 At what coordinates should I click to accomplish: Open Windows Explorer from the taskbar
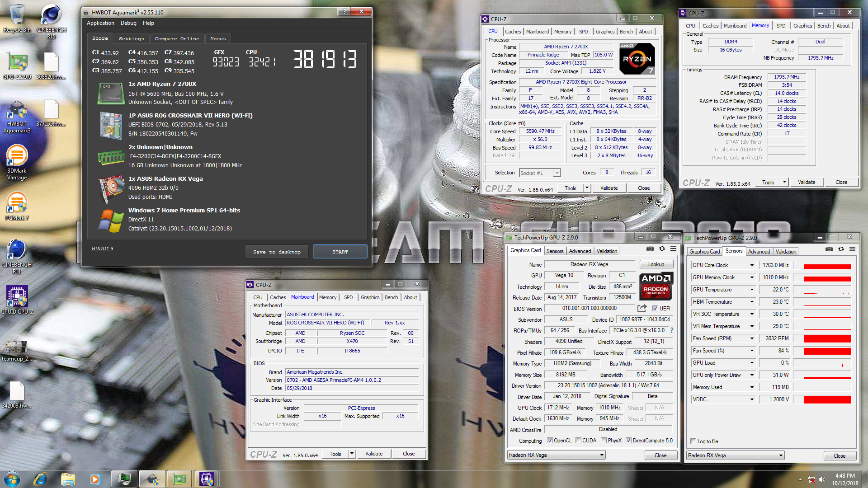[68, 479]
